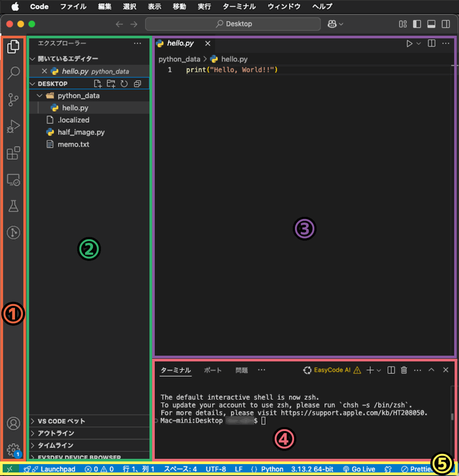Open the Run and Debug view icon

click(x=13, y=126)
